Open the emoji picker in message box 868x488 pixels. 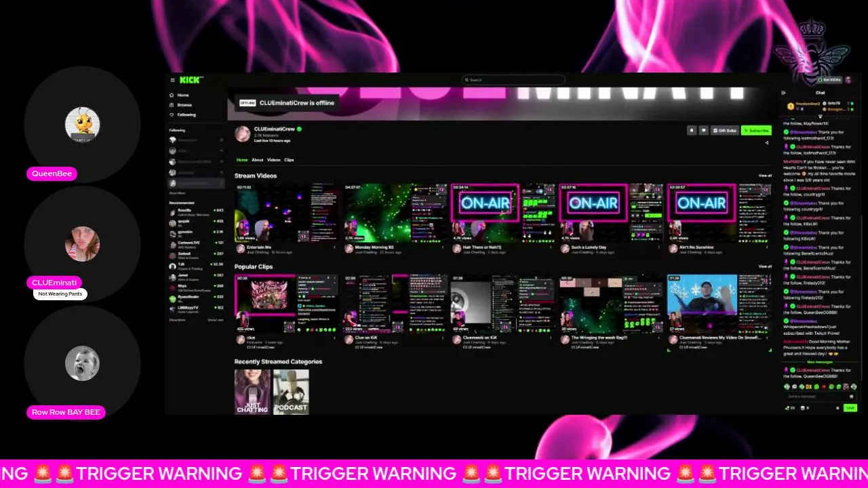852,396
